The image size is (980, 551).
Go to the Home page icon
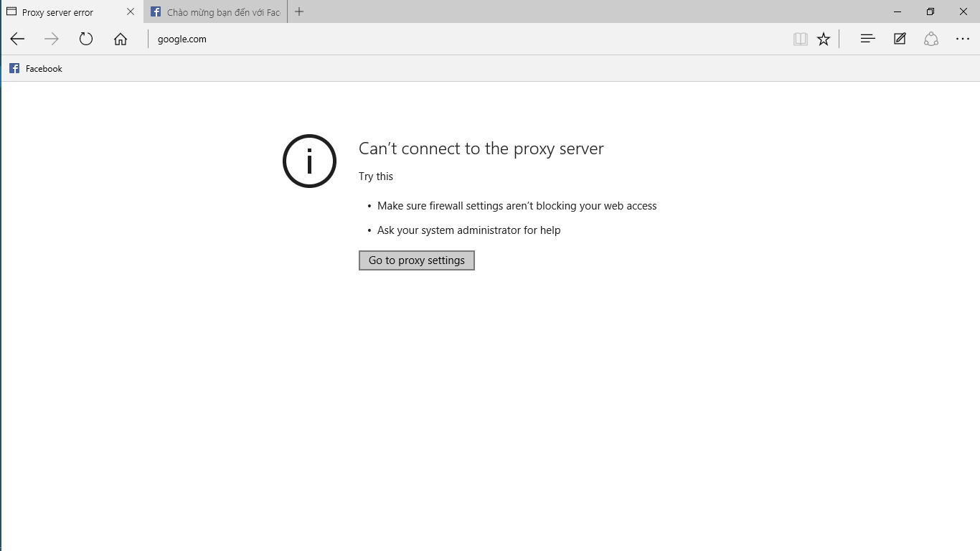point(121,39)
